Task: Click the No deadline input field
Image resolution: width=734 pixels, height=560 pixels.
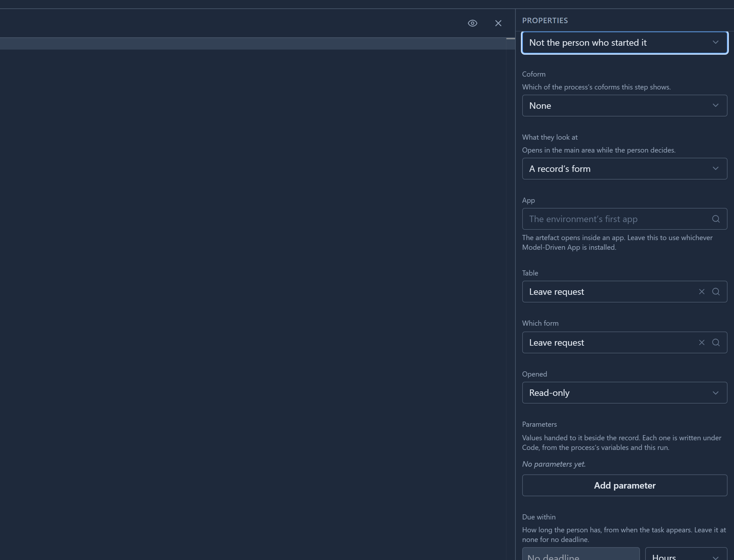Action: (x=581, y=554)
